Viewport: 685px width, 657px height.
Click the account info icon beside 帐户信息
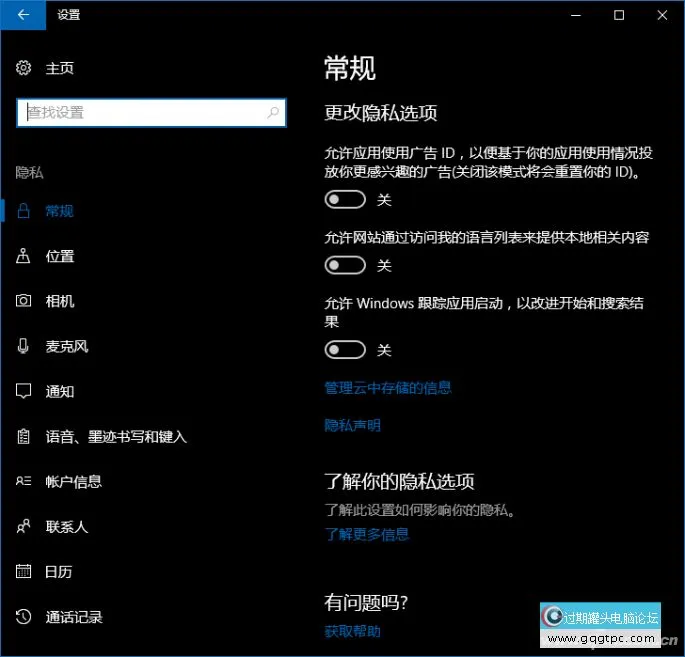23,481
